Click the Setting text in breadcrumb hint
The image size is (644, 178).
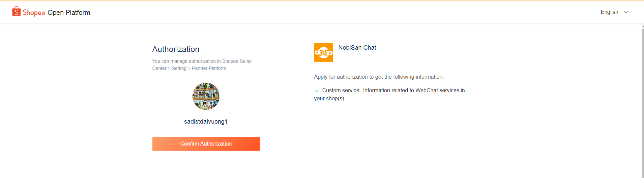pos(179,68)
